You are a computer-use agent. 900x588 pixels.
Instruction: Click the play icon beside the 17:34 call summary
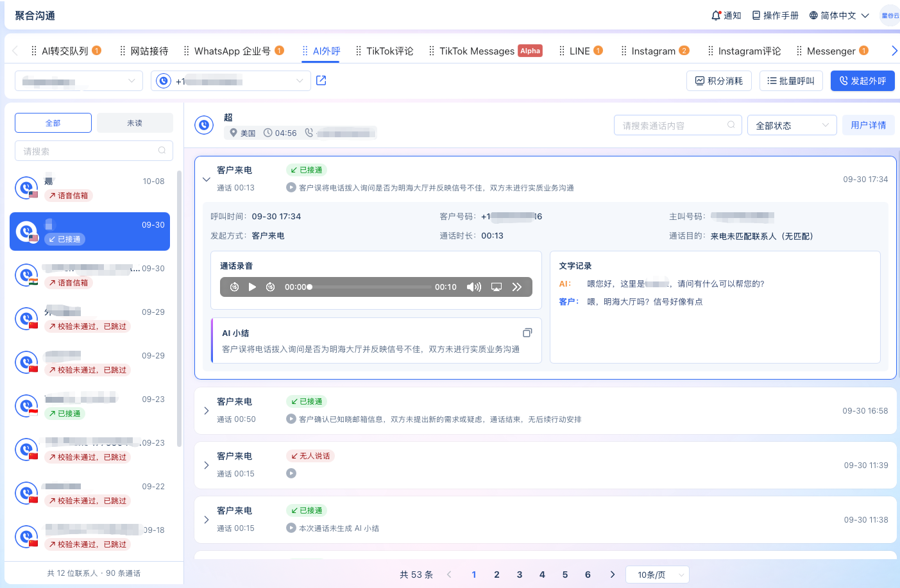click(291, 187)
